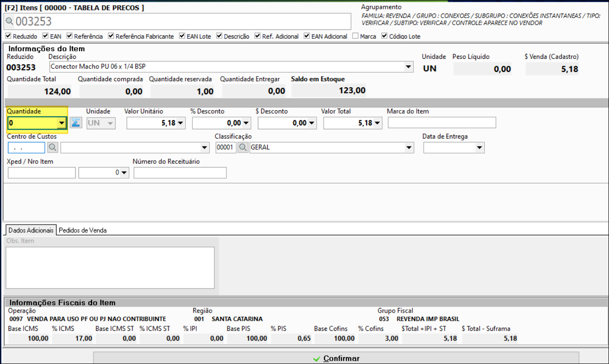The height and width of the screenshot is (364, 609).
Task: Click the Peso Líquido value 0,00
Action: click(503, 70)
